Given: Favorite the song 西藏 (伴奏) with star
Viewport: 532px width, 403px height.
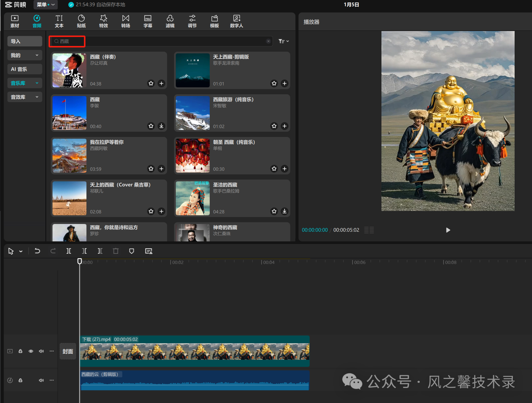Looking at the screenshot, I should pos(151,84).
